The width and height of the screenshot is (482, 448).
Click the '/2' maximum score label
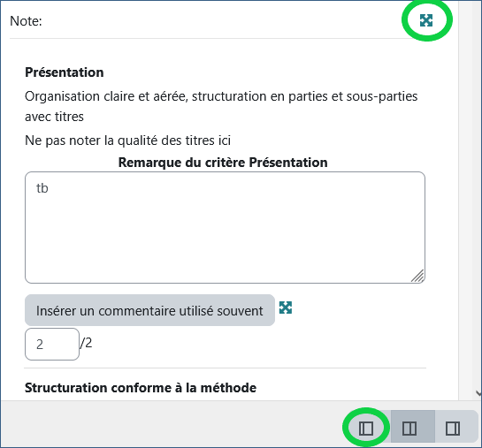tap(86, 343)
